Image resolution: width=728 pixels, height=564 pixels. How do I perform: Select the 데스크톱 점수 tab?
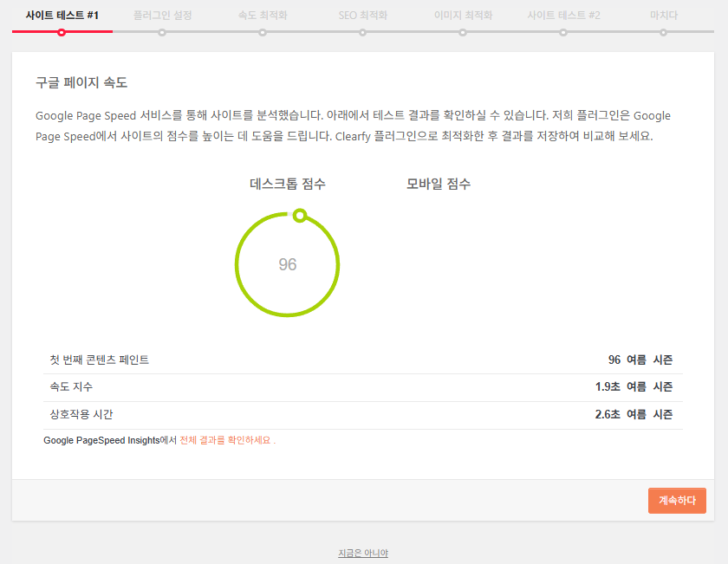tap(287, 183)
